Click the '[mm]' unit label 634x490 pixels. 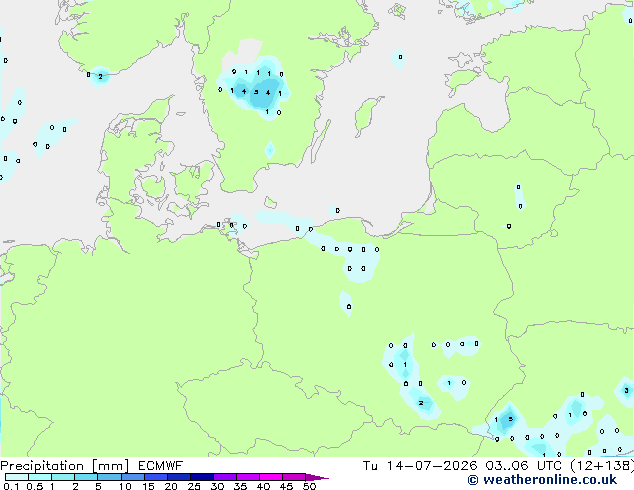click(x=110, y=466)
